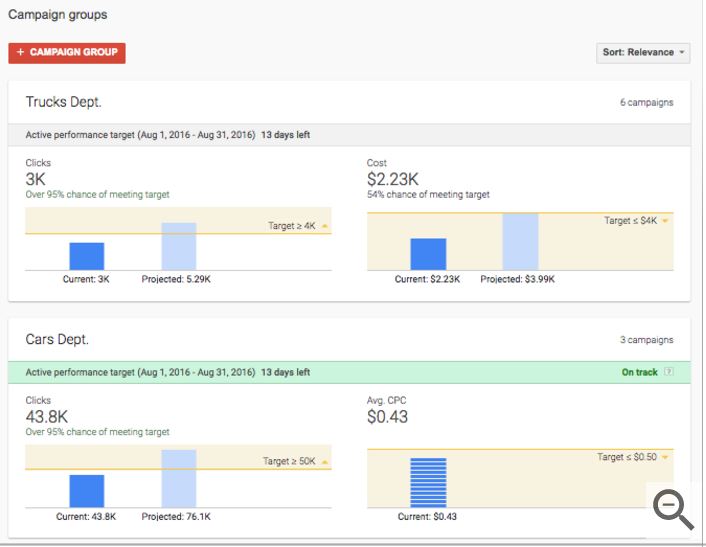Click the Projected: 76.1K label

click(x=176, y=516)
